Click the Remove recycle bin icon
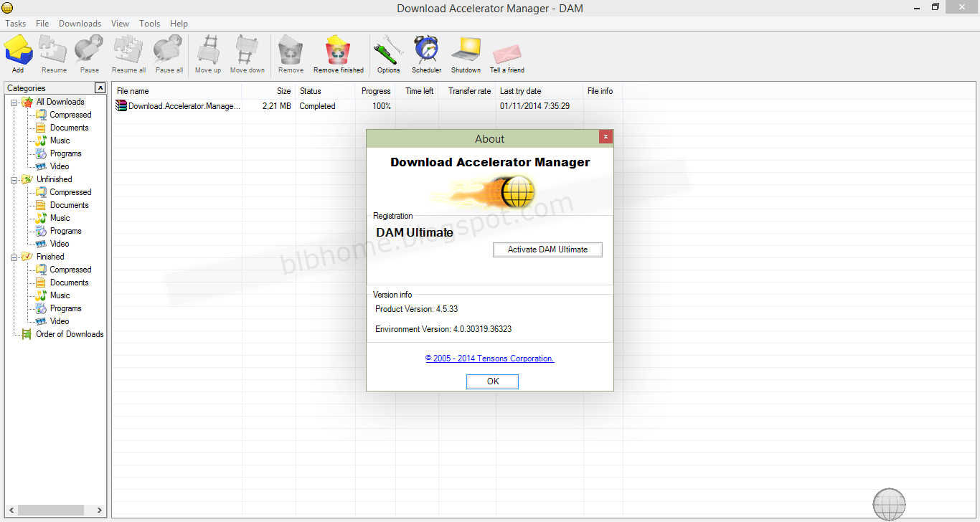This screenshot has width=980, height=522. click(291, 50)
